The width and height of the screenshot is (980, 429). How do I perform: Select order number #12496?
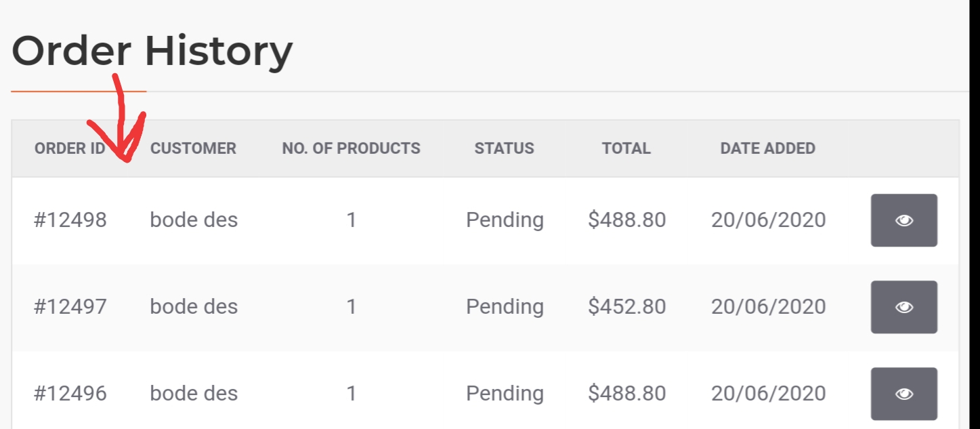(x=70, y=394)
